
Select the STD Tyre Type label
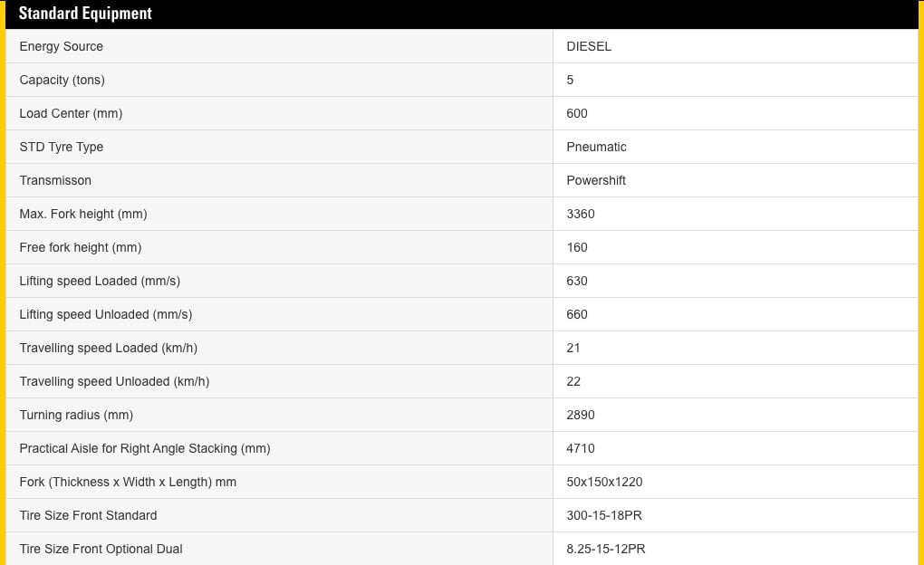[x=62, y=147]
